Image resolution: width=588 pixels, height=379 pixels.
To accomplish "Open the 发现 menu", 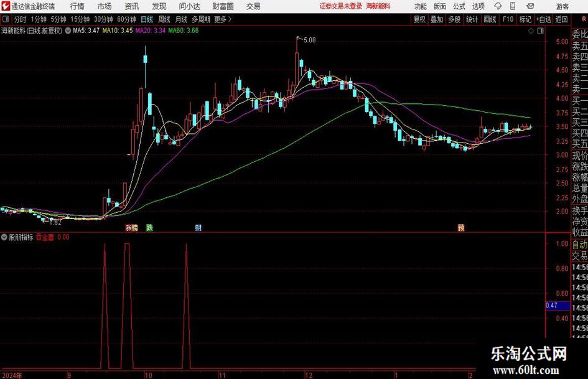I will (x=159, y=6).
